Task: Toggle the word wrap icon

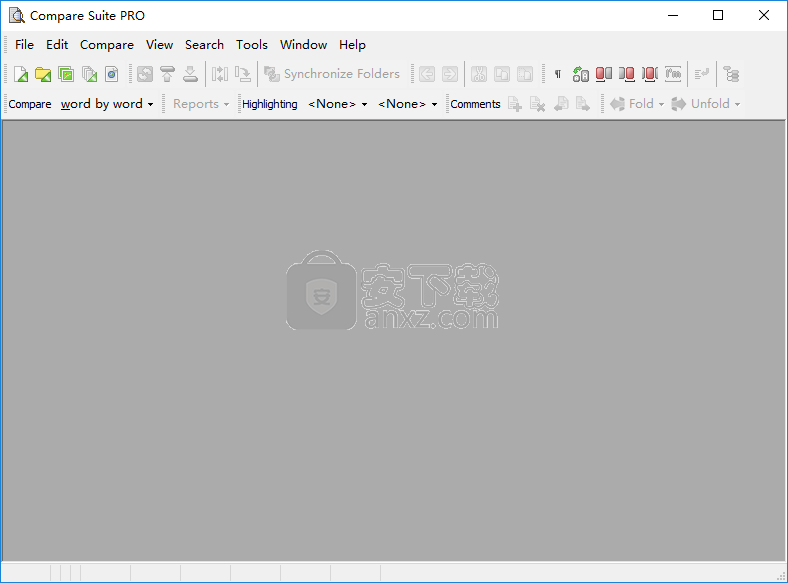Action: click(702, 74)
